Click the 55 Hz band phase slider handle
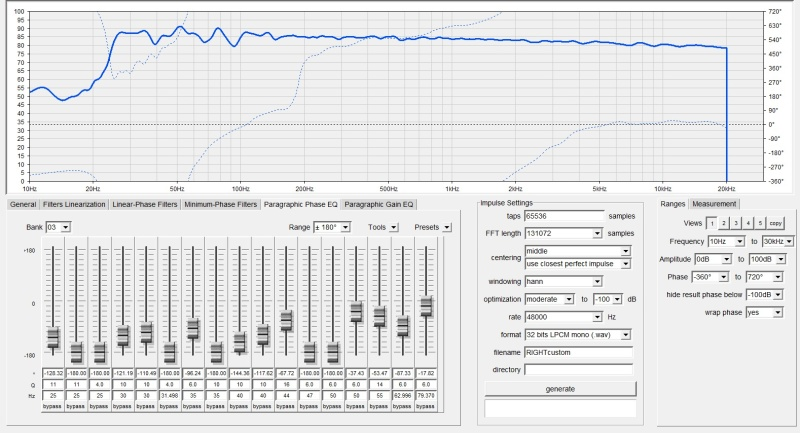The width and height of the screenshot is (800, 433). [379, 317]
